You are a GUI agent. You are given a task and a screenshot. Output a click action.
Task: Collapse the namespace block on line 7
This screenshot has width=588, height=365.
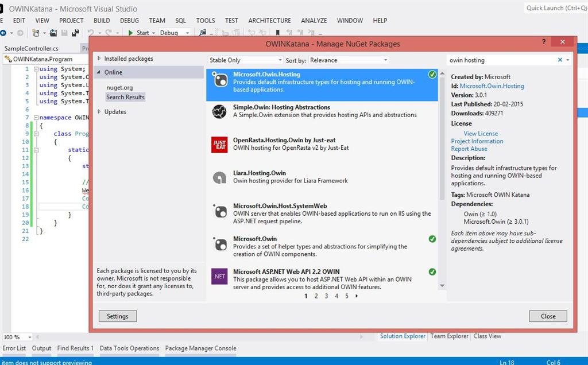36,118
